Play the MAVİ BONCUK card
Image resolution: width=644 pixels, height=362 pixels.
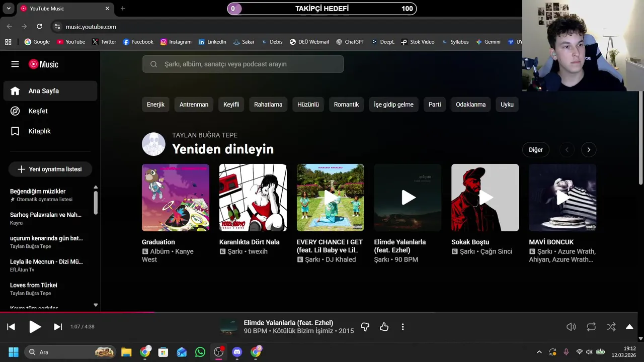click(562, 198)
